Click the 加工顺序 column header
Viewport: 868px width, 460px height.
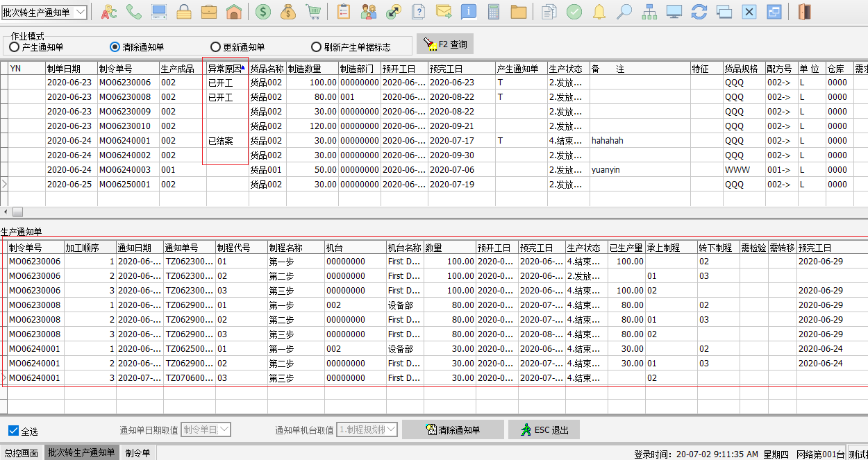90,248
